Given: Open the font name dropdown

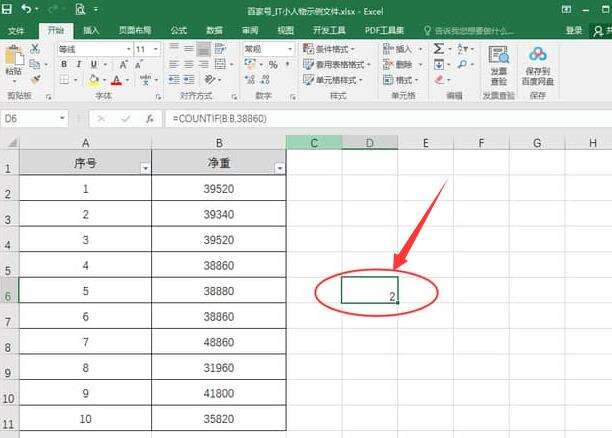Looking at the screenshot, I should (128, 49).
